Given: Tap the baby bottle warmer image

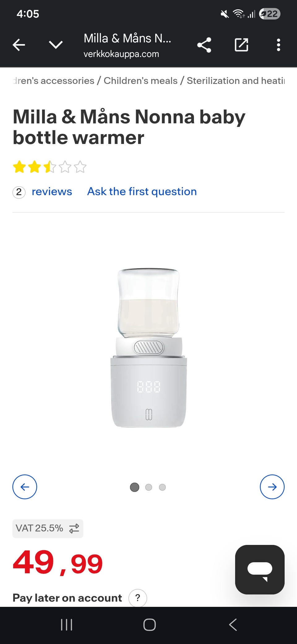Looking at the screenshot, I should (x=148, y=348).
